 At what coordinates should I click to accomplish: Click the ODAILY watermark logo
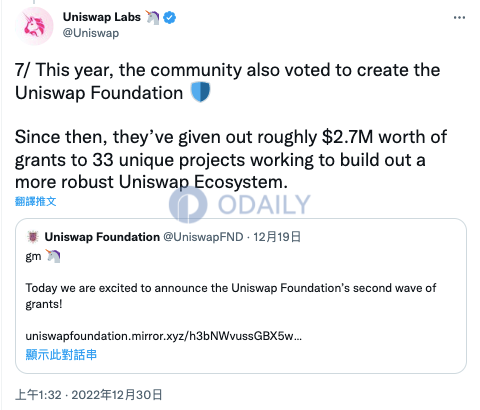tap(188, 205)
